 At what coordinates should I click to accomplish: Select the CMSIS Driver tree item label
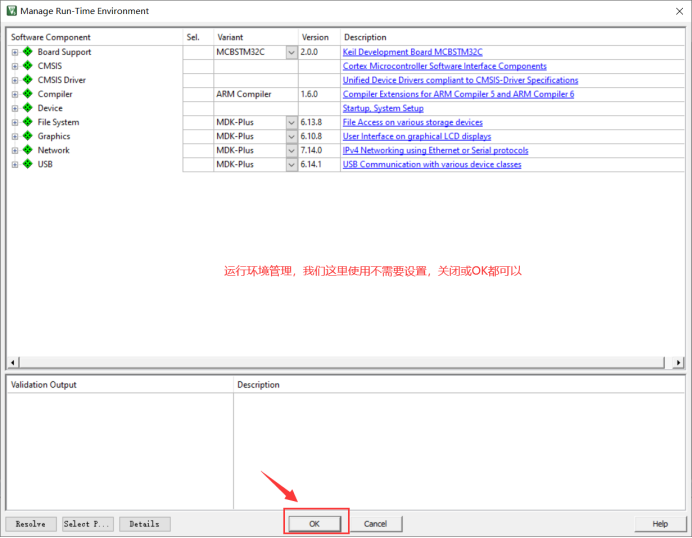pos(62,80)
